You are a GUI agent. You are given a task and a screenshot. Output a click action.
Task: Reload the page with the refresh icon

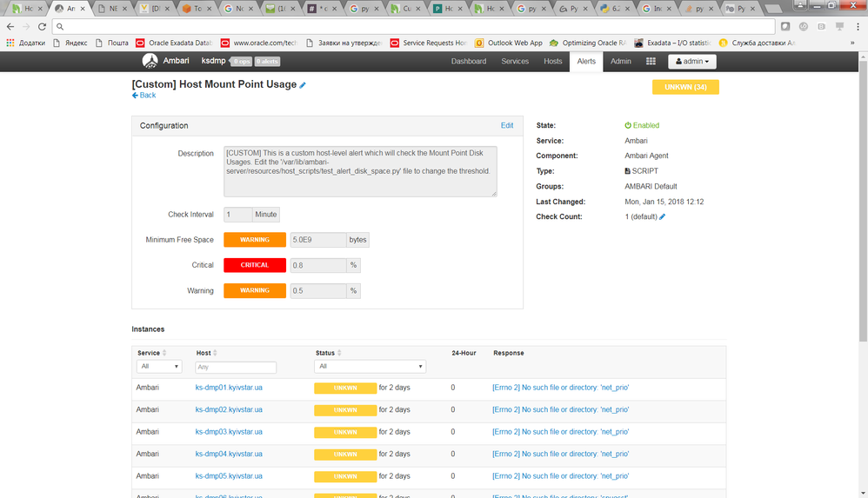click(42, 27)
